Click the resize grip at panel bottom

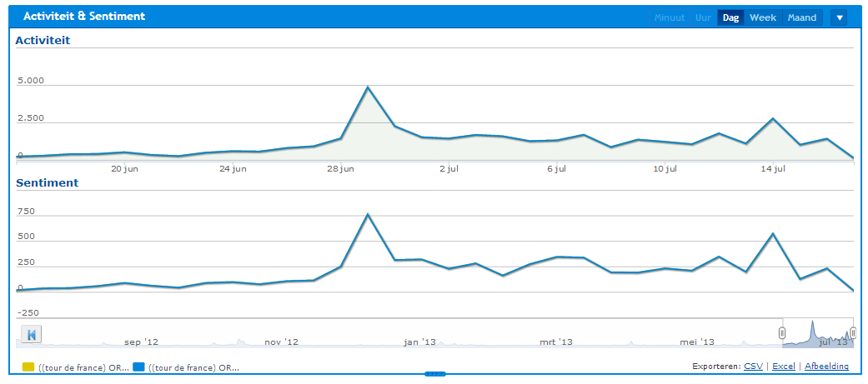434,374
